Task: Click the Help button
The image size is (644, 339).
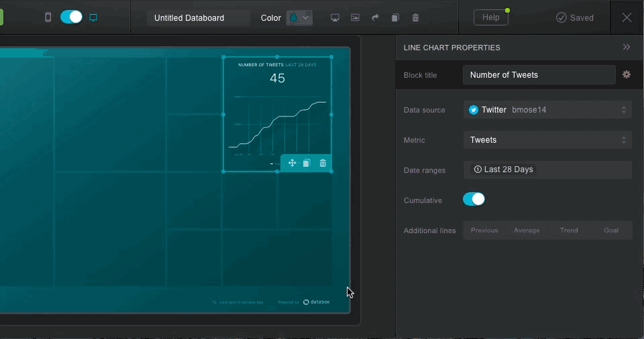Action: pyautogui.click(x=490, y=17)
